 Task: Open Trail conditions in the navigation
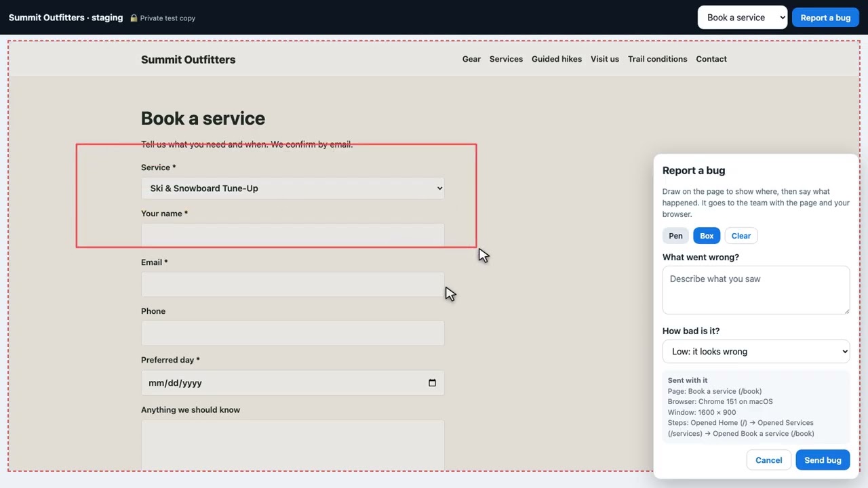657,59
